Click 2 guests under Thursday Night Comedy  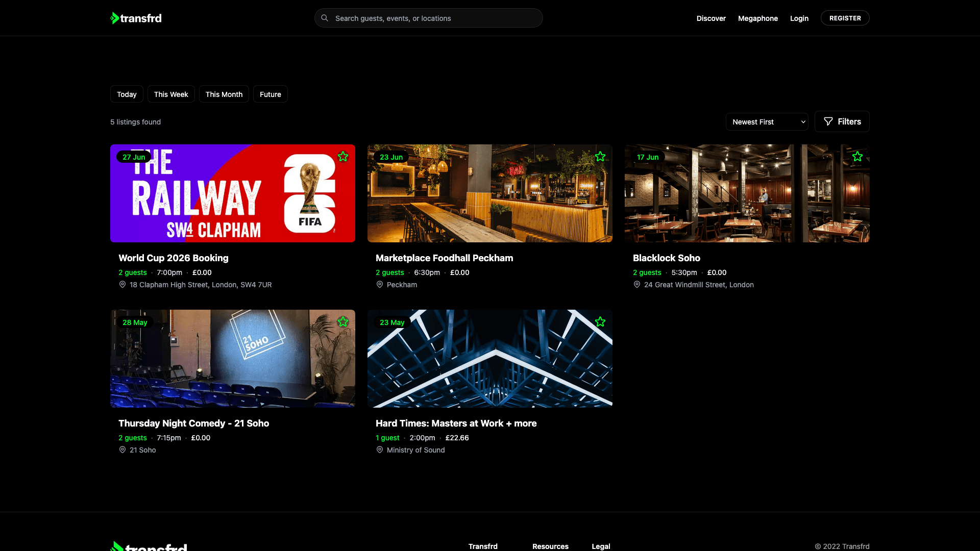tap(133, 438)
